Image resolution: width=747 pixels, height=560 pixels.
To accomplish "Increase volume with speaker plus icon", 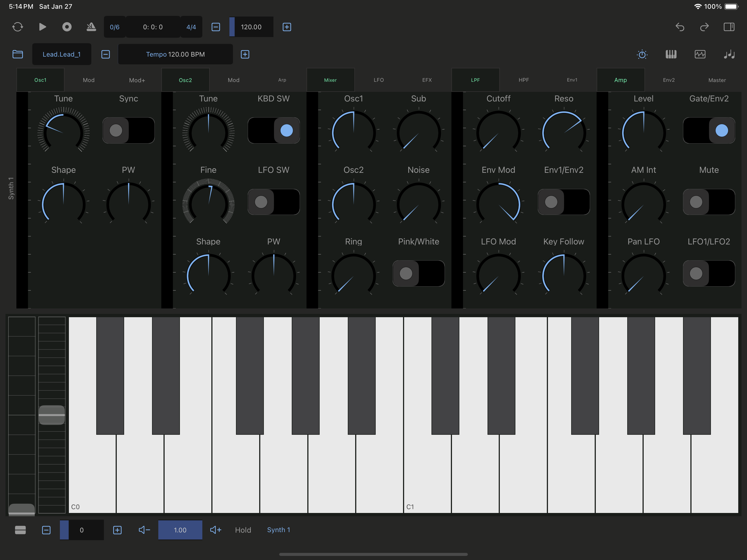I will pyautogui.click(x=216, y=530).
